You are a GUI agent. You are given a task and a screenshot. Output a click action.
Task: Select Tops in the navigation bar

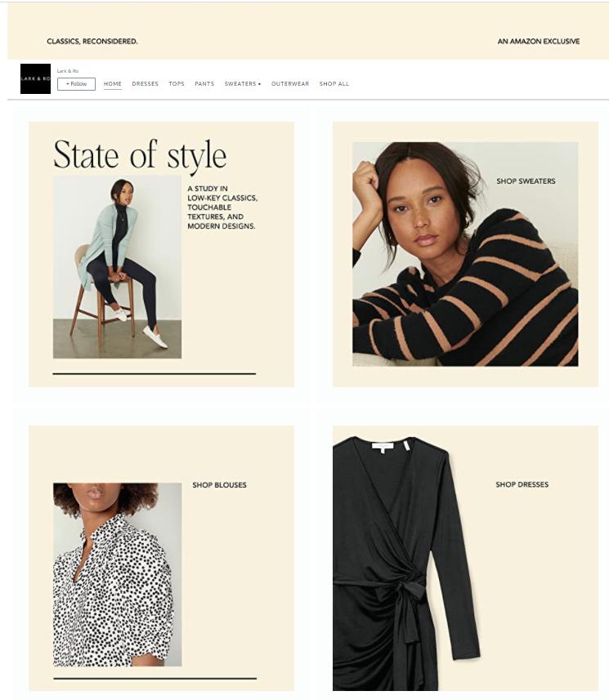[177, 84]
